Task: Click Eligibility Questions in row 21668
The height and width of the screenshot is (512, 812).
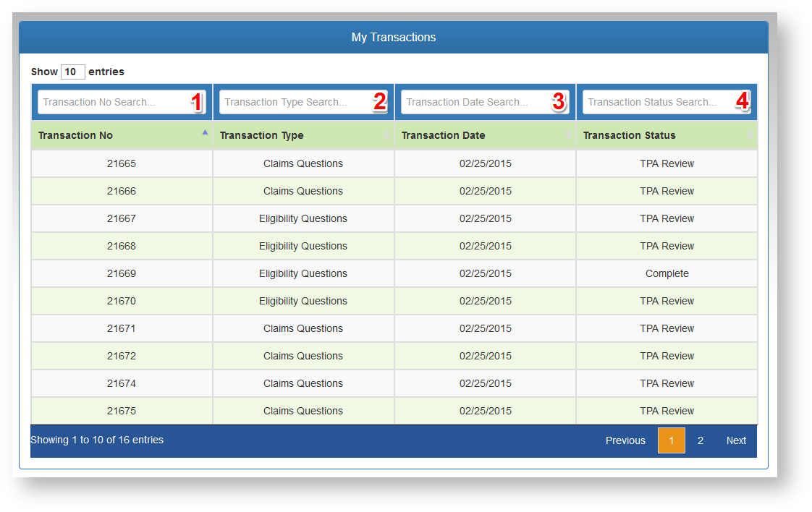Action: [x=303, y=246]
